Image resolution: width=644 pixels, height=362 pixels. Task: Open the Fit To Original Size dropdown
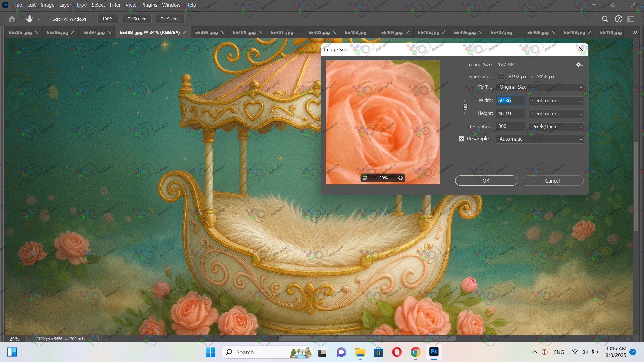pos(540,87)
